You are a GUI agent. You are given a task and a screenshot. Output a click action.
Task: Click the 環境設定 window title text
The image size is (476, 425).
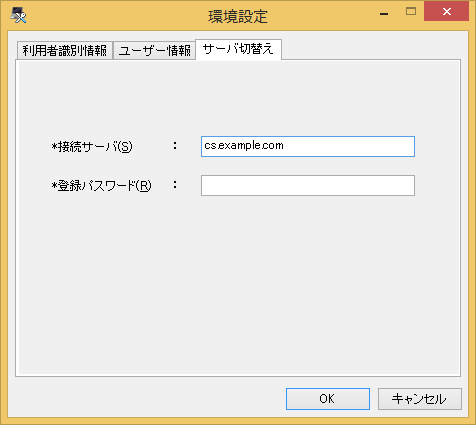click(x=238, y=16)
